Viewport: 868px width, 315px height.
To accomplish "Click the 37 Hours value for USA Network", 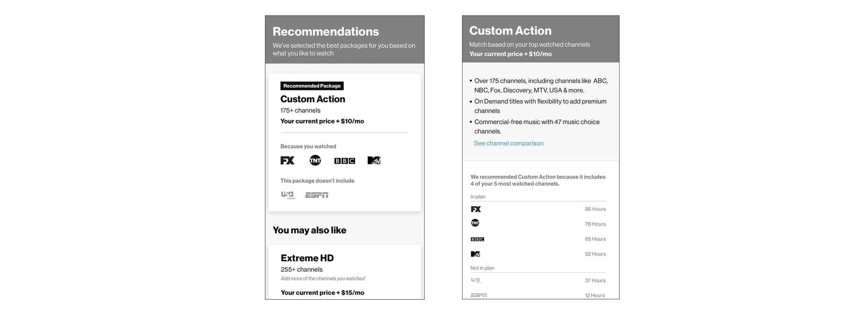I will (595, 280).
